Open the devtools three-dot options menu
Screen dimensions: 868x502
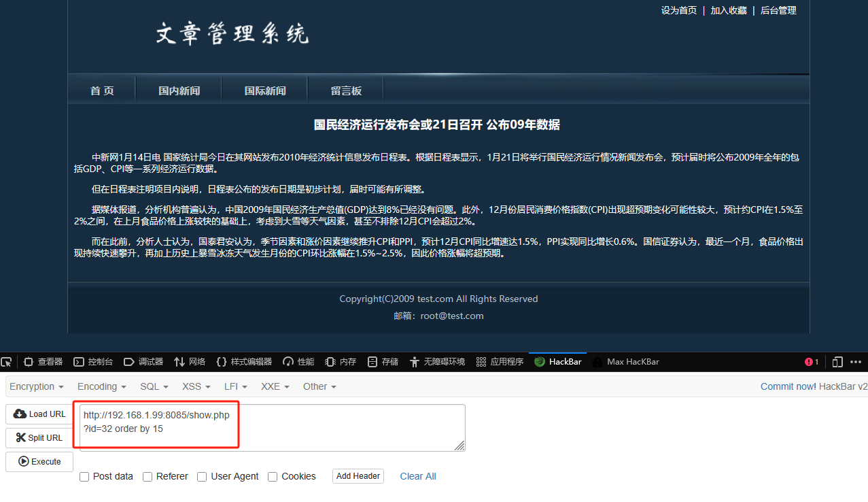click(856, 362)
